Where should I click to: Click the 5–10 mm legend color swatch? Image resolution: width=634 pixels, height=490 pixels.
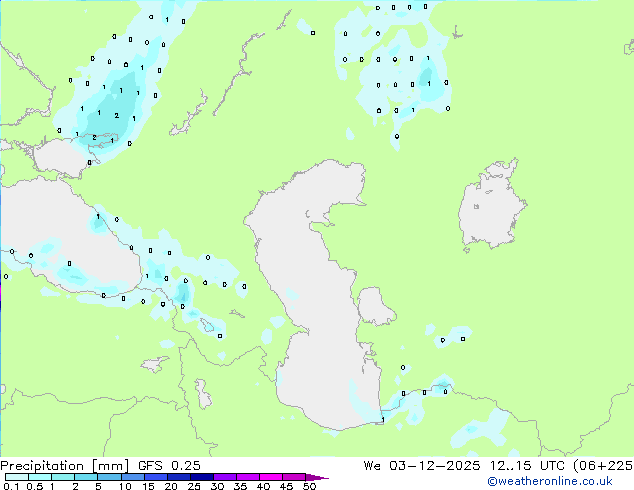[109, 477]
